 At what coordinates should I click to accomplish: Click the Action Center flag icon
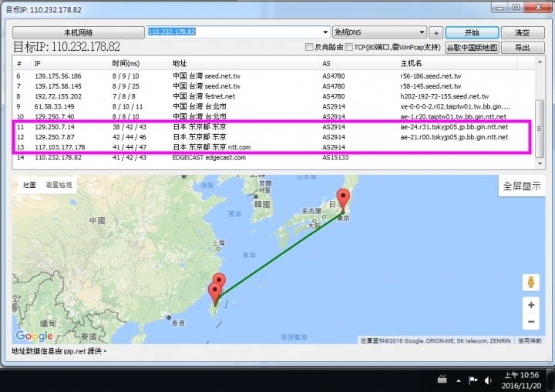click(x=473, y=380)
